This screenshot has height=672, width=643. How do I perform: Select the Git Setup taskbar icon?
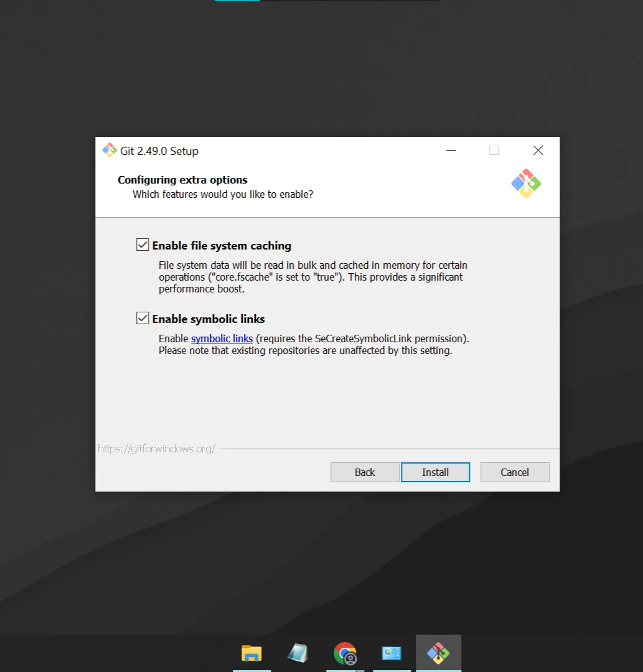point(438,653)
